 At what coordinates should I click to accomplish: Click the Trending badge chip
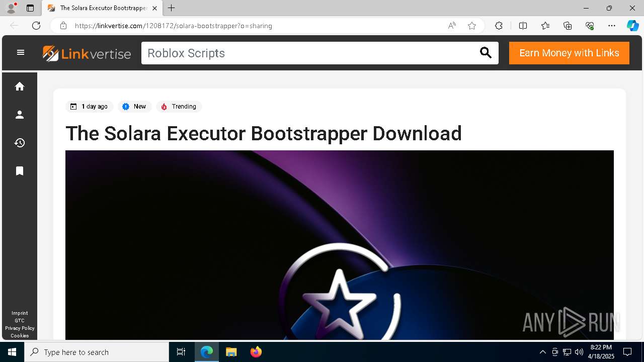click(179, 107)
